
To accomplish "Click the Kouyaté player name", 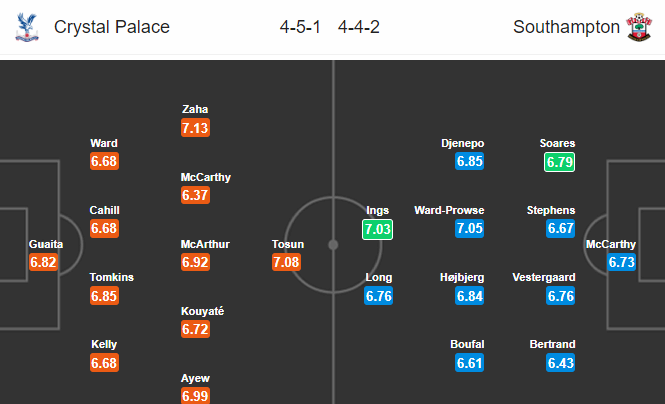I will pos(202,311).
